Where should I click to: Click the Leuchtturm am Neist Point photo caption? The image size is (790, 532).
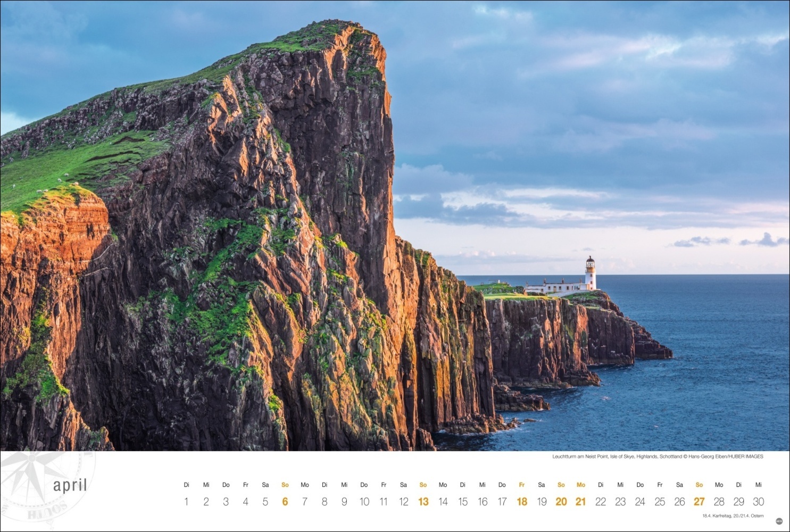click(658, 456)
